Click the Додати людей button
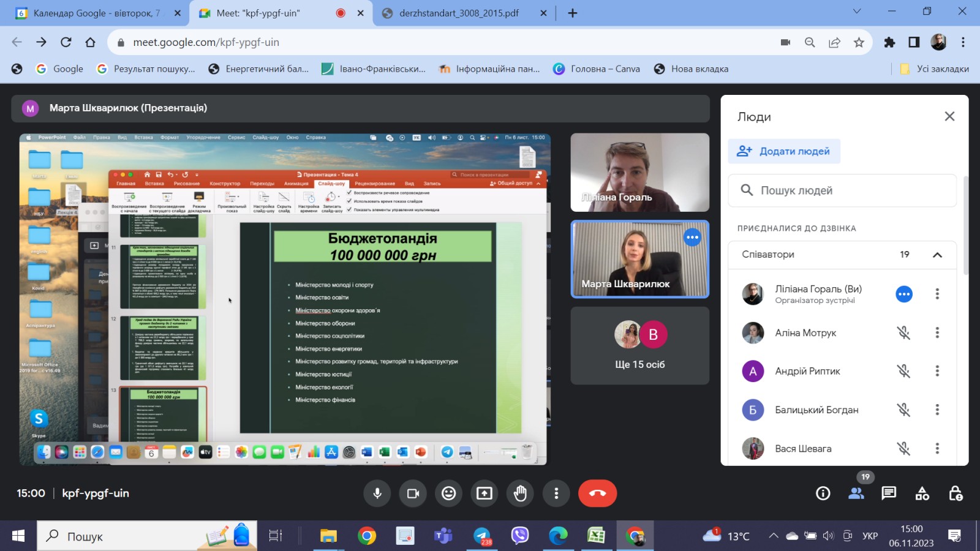This screenshot has width=980, height=551. (784, 151)
